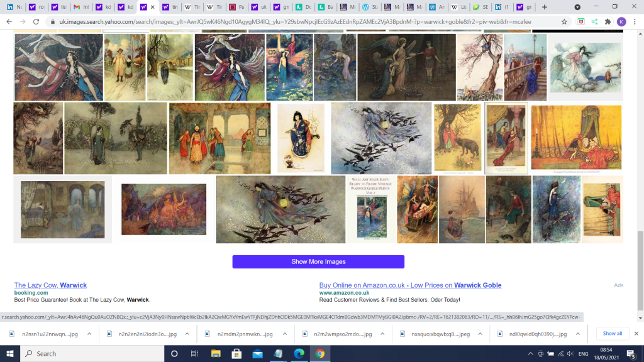Open The Lazy Cow, Warwick ad link

(50, 285)
